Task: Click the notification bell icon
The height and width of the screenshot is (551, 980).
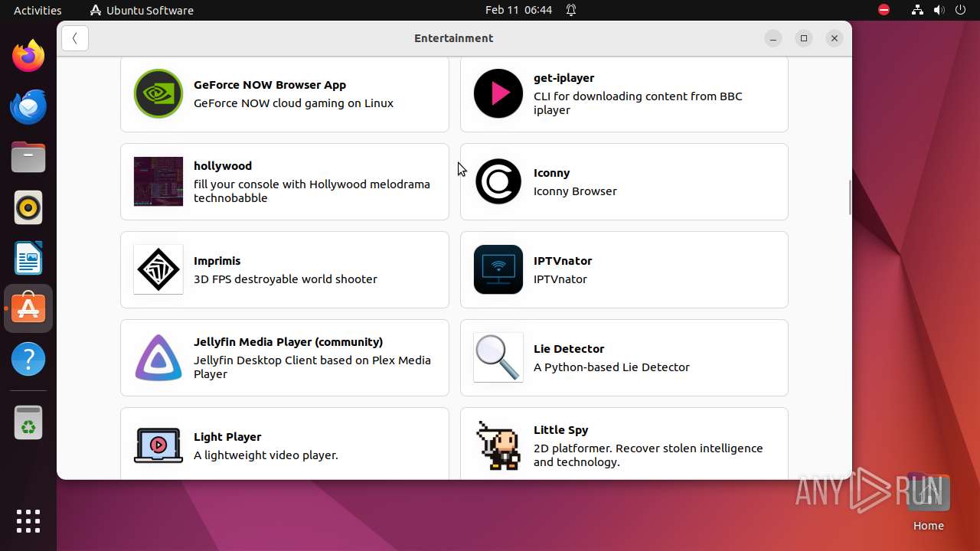Action: (571, 10)
